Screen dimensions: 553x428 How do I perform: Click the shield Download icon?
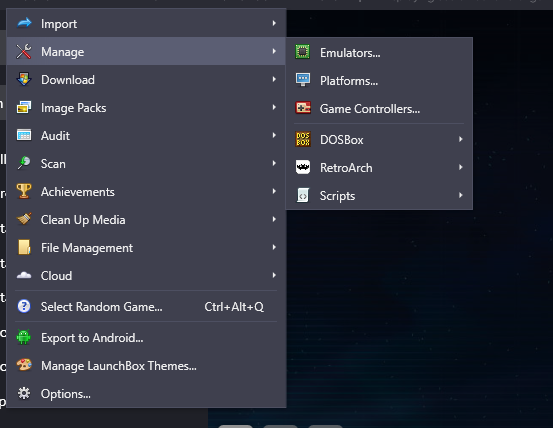[24, 79]
